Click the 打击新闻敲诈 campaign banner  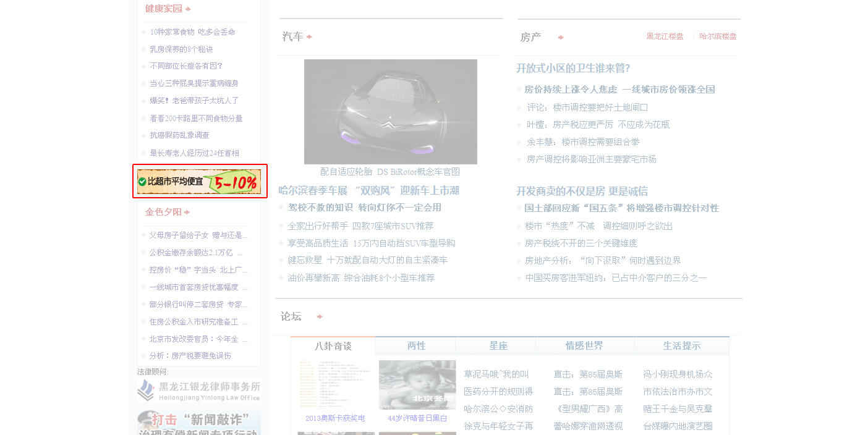(x=199, y=421)
